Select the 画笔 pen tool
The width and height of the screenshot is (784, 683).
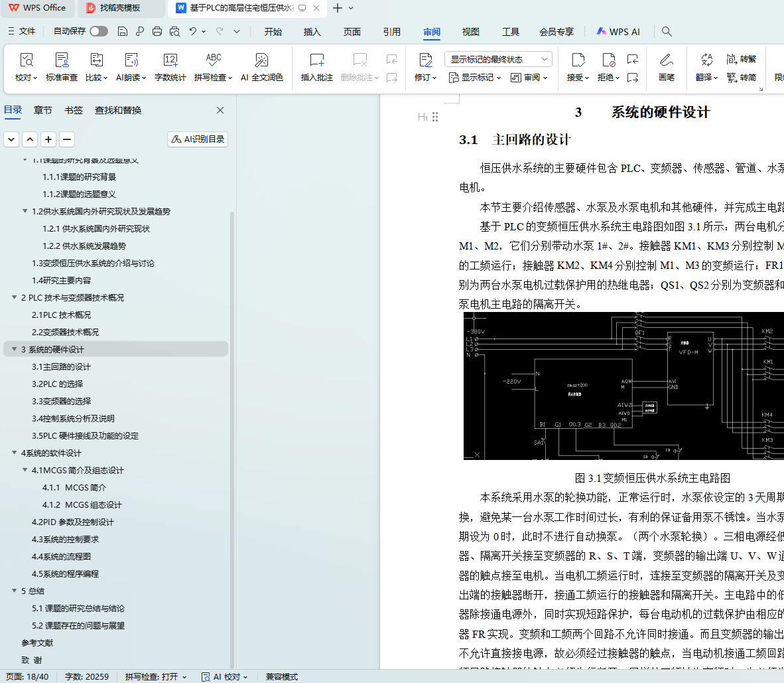(x=666, y=67)
